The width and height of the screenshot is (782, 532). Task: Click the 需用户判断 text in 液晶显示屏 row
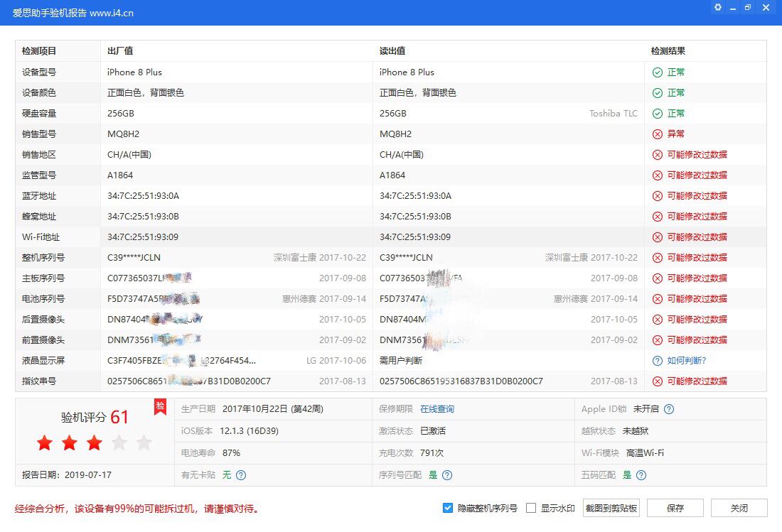pos(401,361)
